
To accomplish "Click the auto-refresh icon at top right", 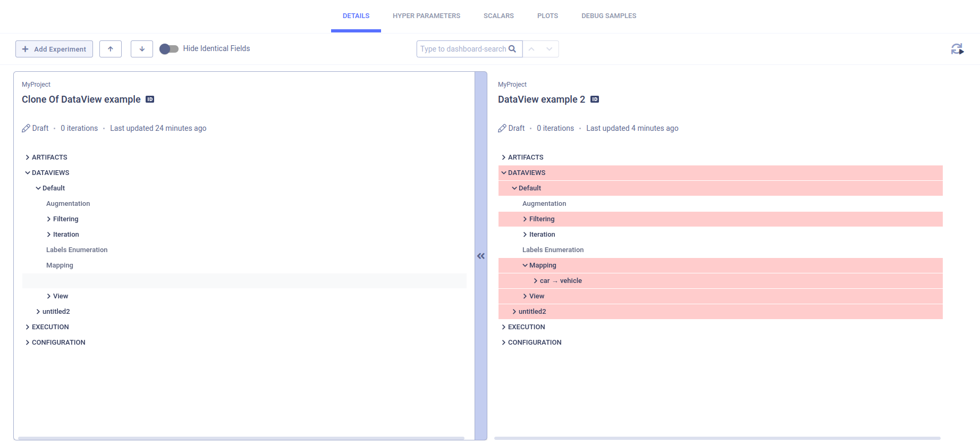I will (957, 49).
